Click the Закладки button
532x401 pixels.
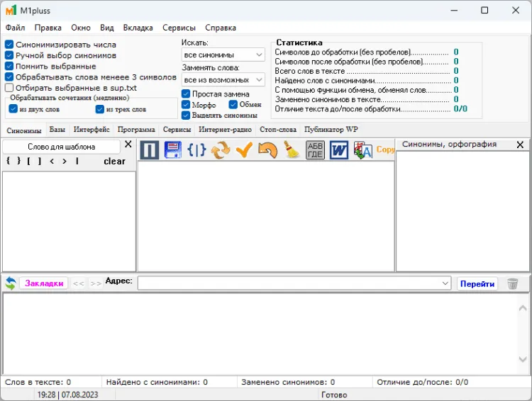44,283
